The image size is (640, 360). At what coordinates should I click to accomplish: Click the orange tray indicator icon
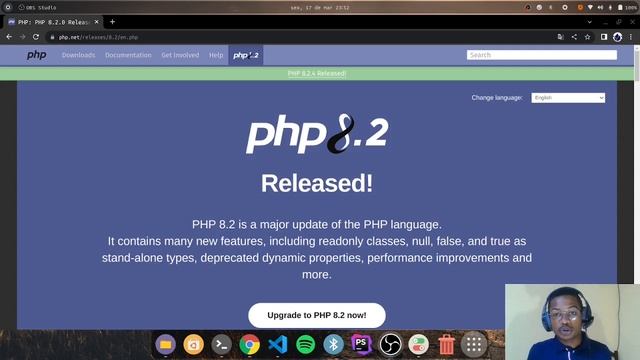coord(580,7)
